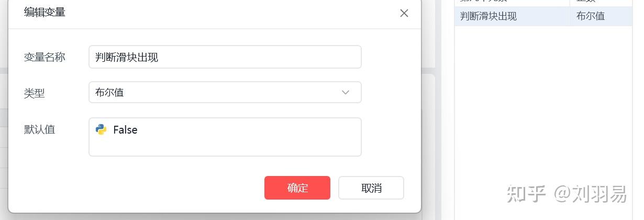This screenshot has width=644, height=220.
Task: Focus the 变量名称 text input
Action: click(225, 57)
